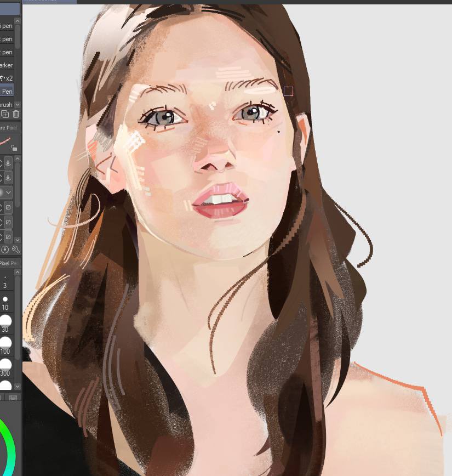Click the bottom slashed-square settings button
The width and height of the screenshot is (452, 476).
tap(8, 236)
